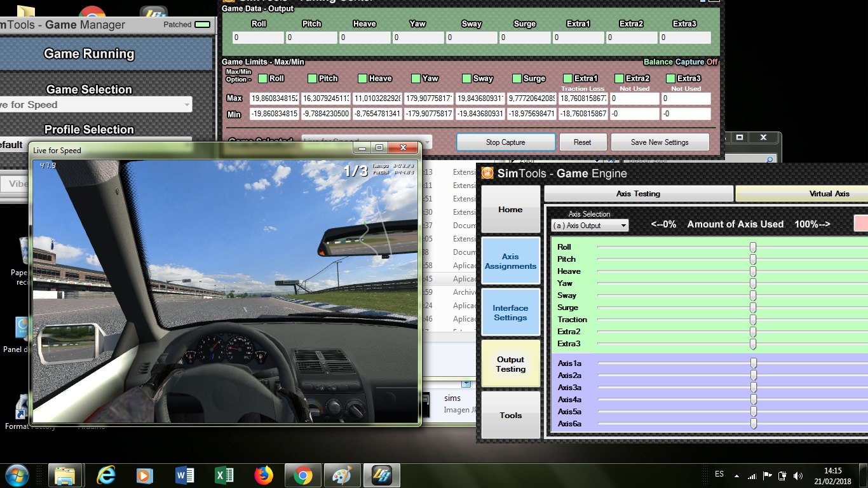Go to Home in Game Engine
Viewport: 868px width, 488px height.
(510, 209)
